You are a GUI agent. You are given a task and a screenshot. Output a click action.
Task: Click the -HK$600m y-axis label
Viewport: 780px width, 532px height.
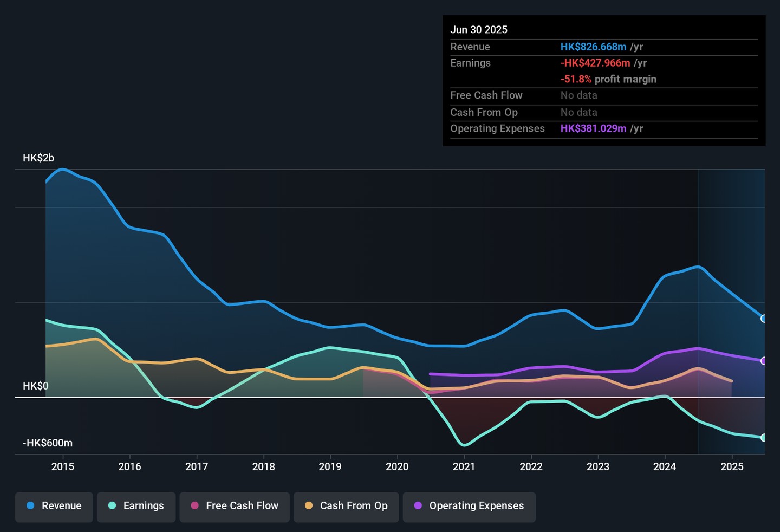48,443
